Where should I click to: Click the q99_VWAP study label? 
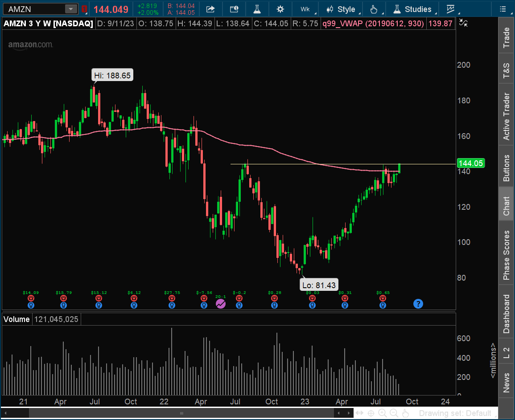click(373, 24)
